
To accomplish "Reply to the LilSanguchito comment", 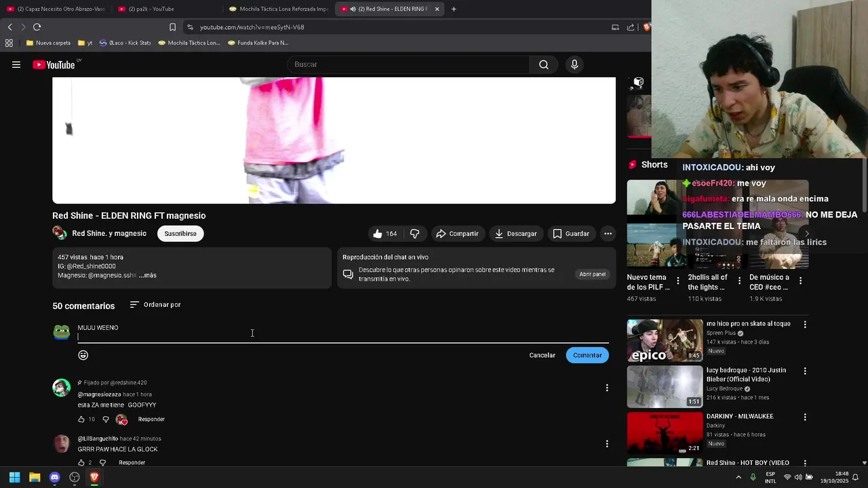I will [x=132, y=462].
